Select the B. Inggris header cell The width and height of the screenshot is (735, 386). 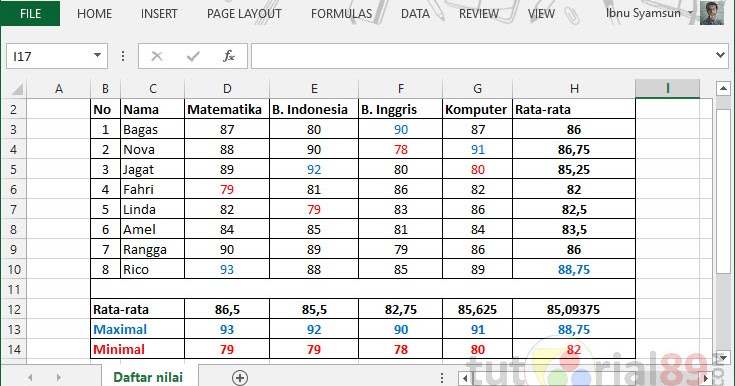point(400,109)
